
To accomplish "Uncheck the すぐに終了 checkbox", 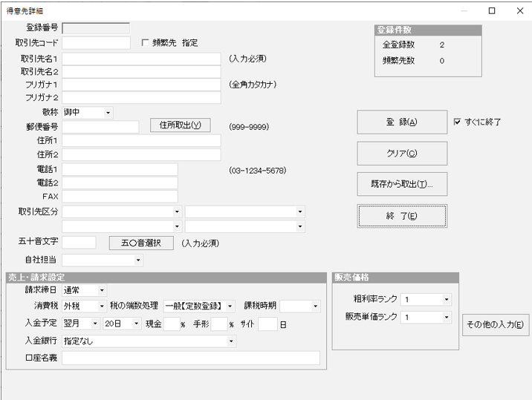I will 458,122.
